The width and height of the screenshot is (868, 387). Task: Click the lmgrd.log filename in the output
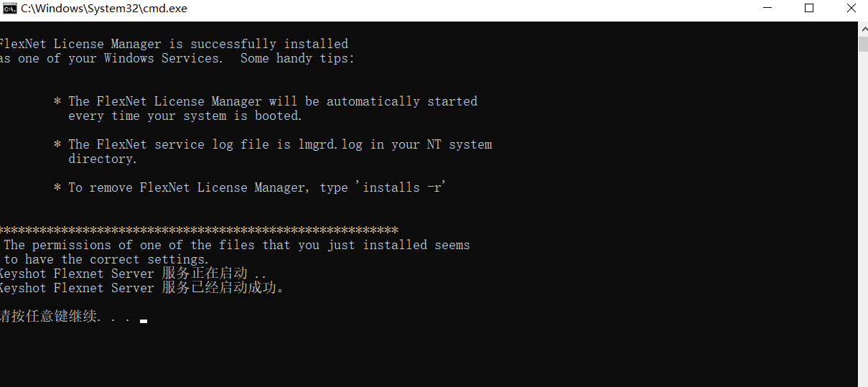330,144
